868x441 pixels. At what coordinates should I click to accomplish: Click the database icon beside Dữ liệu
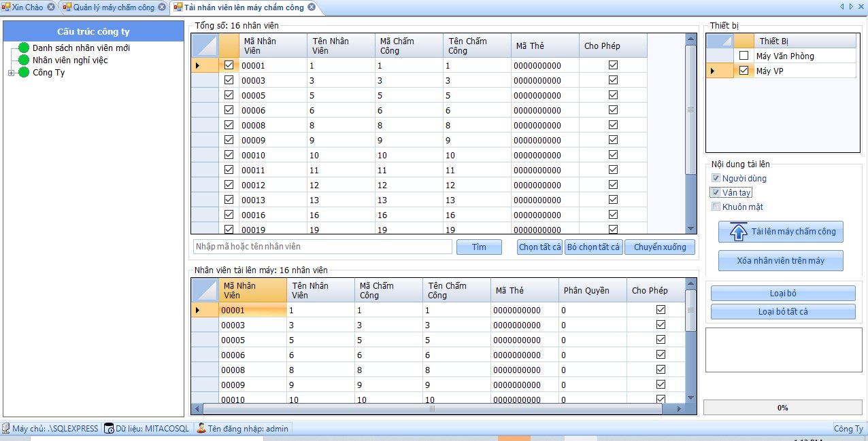tap(109, 429)
